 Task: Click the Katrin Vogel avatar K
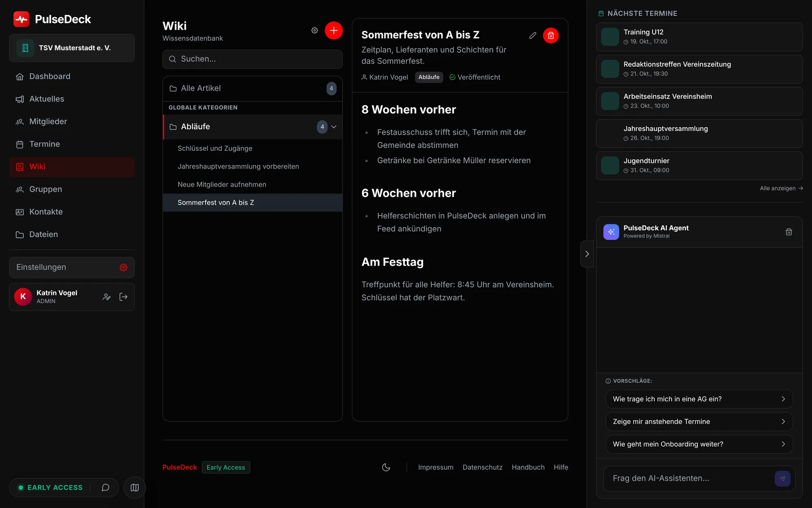[x=23, y=297]
